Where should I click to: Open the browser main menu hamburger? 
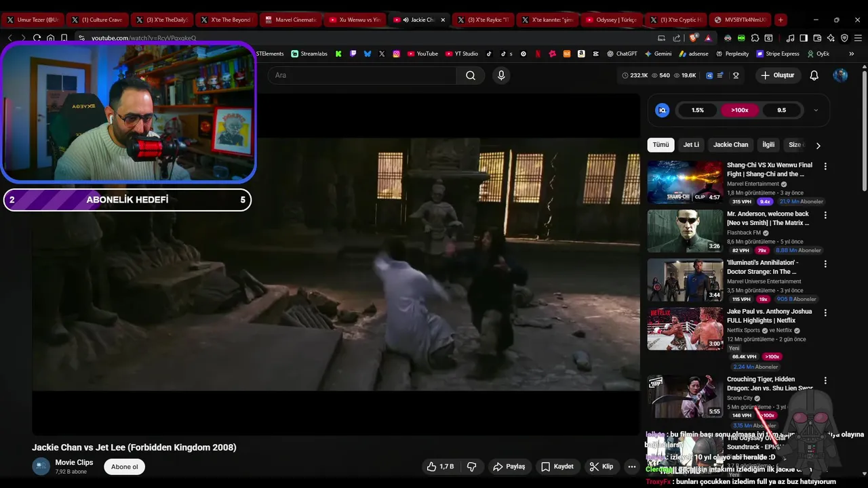pyautogui.click(x=858, y=38)
